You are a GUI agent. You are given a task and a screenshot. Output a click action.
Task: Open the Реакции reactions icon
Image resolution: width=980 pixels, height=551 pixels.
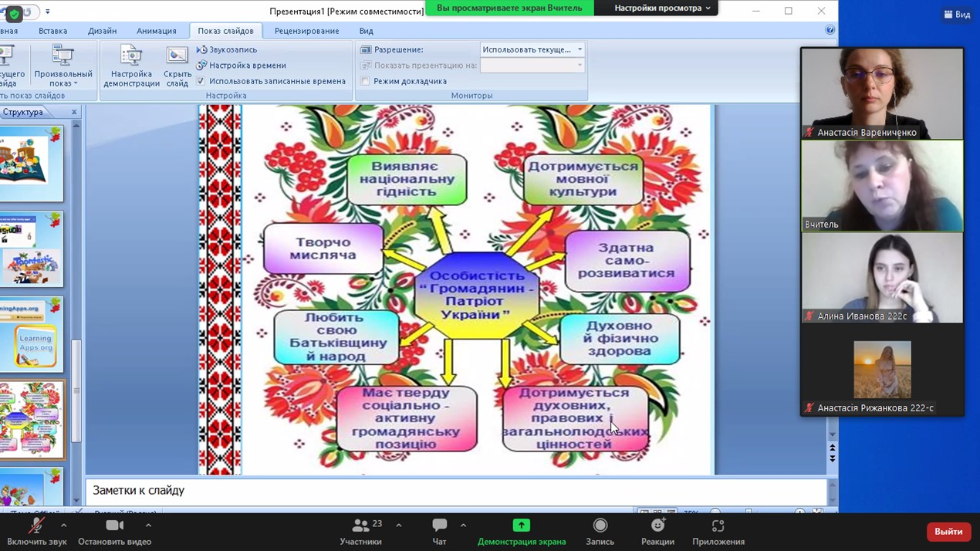point(657,526)
